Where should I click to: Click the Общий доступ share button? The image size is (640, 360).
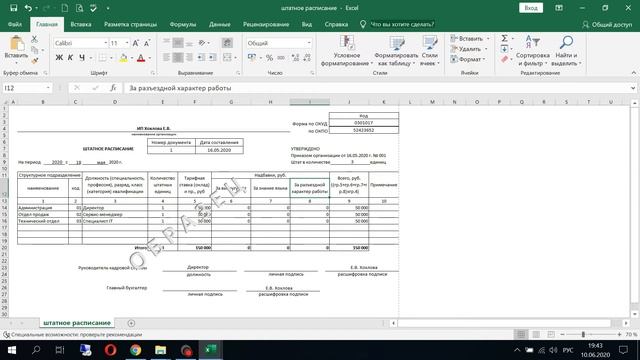tap(607, 24)
